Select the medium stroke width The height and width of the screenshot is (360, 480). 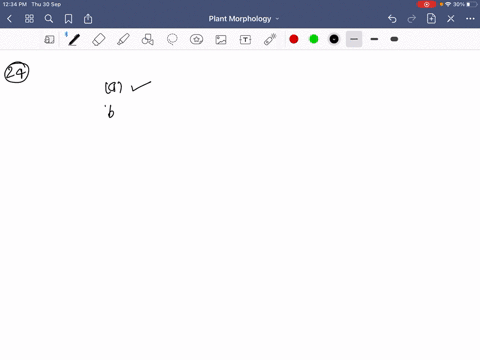click(x=374, y=39)
